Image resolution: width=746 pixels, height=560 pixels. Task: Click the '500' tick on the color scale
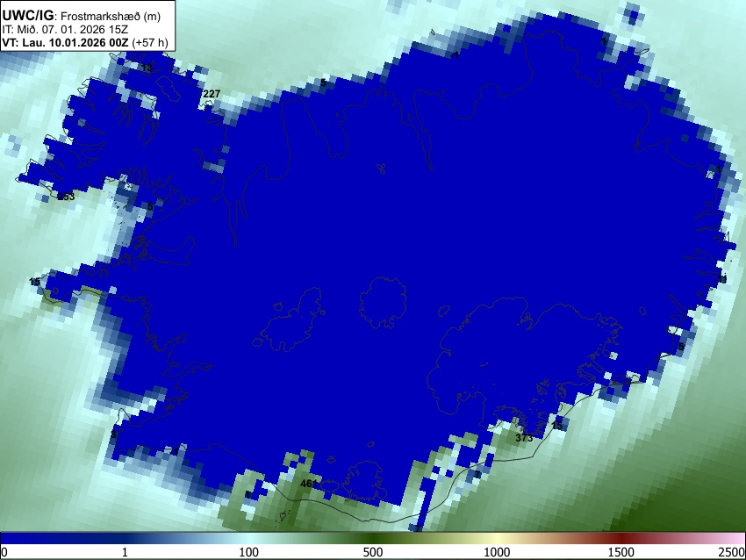pos(373,552)
